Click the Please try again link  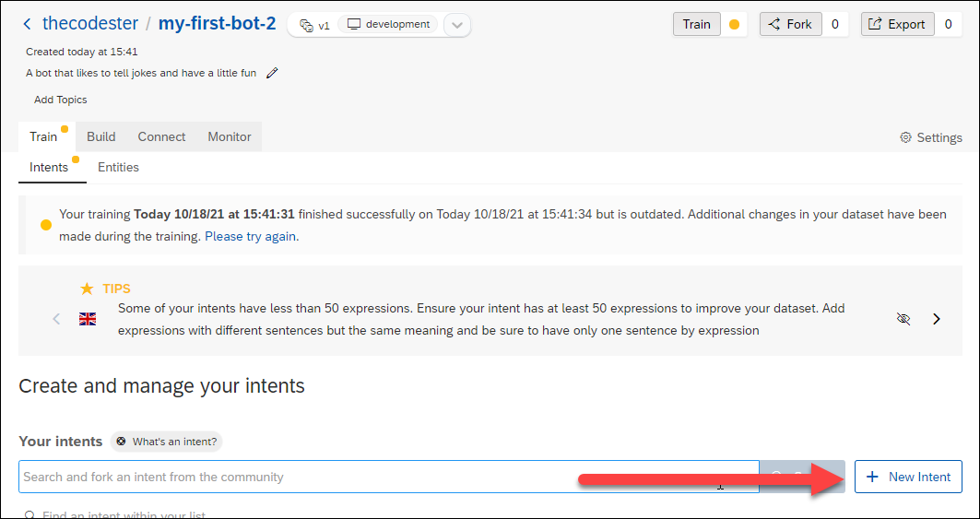[x=252, y=237]
